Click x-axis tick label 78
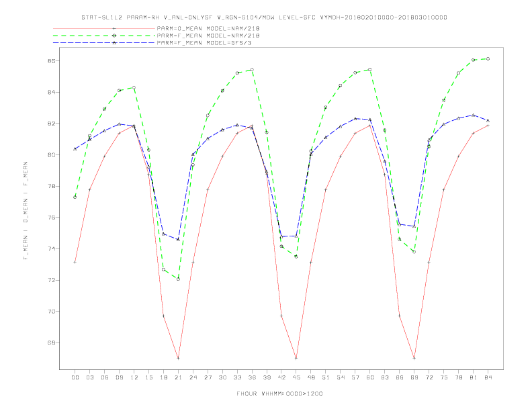Image resolution: width=532 pixels, height=411 pixels. click(x=459, y=377)
